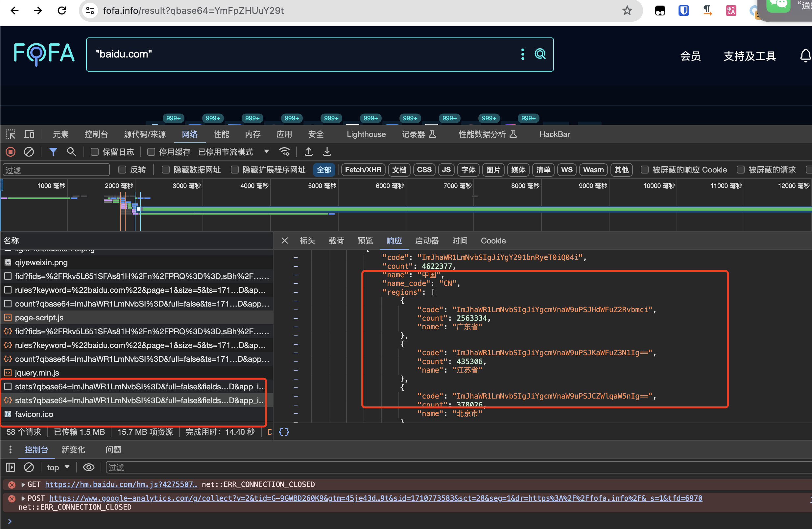812x529 pixels.
Task: Toggle device toolbar emulation icon
Action: (x=29, y=134)
